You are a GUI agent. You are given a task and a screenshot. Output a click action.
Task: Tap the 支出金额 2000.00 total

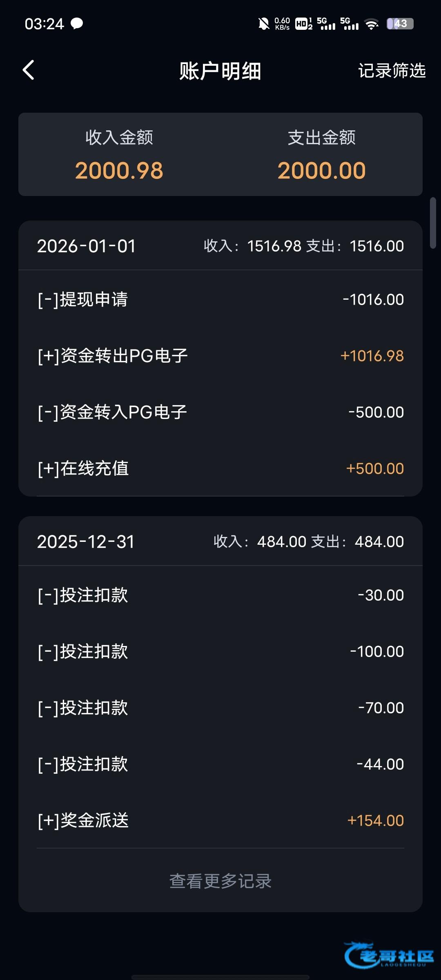321,155
